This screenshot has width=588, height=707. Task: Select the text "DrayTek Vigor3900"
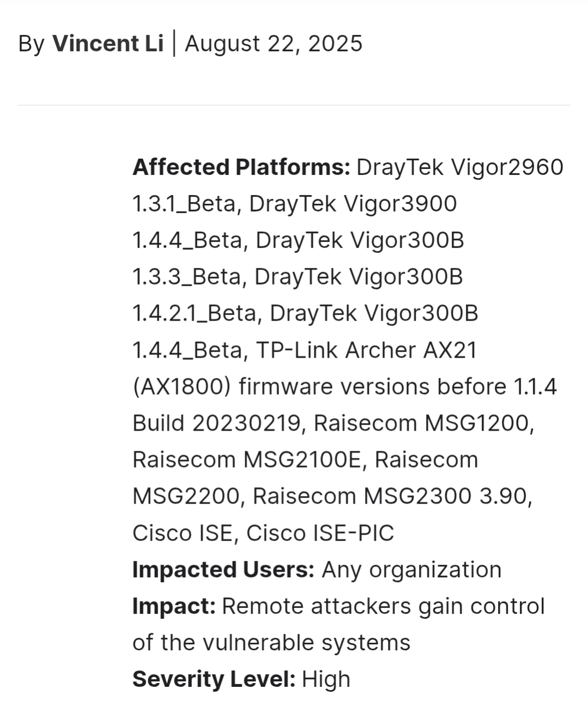click(x=353, y=204)
